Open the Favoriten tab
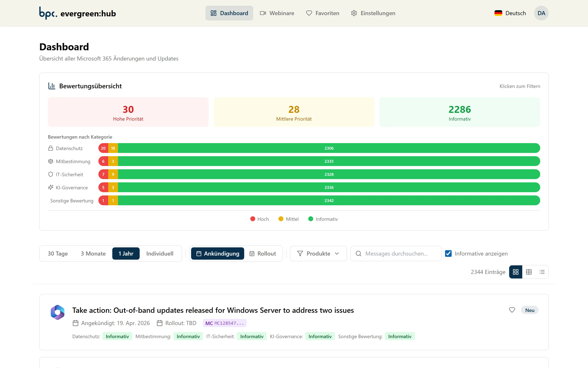The width and height of the screenshot is (588, 368). coord(322,13)
